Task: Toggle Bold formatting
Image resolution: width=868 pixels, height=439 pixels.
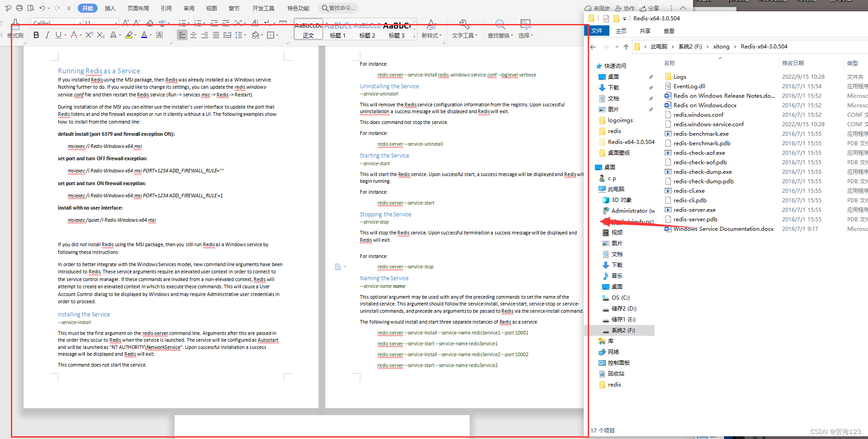Action: pos(36,35)
